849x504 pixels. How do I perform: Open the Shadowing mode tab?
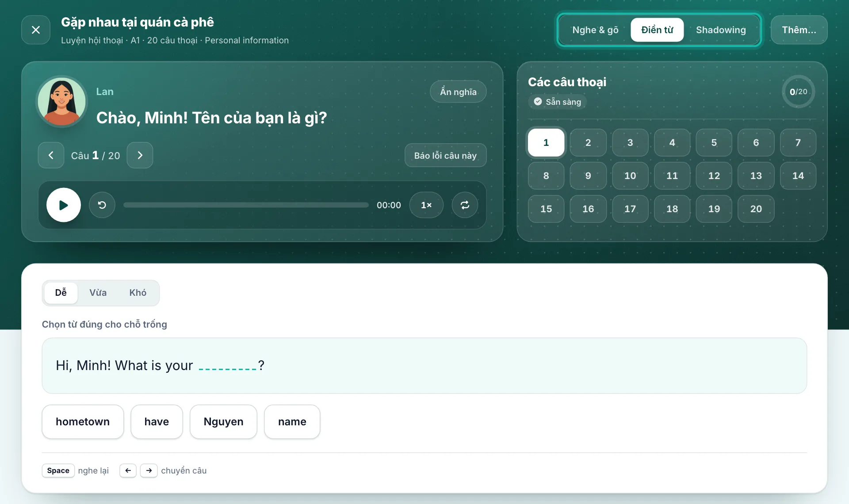(721, 30)
